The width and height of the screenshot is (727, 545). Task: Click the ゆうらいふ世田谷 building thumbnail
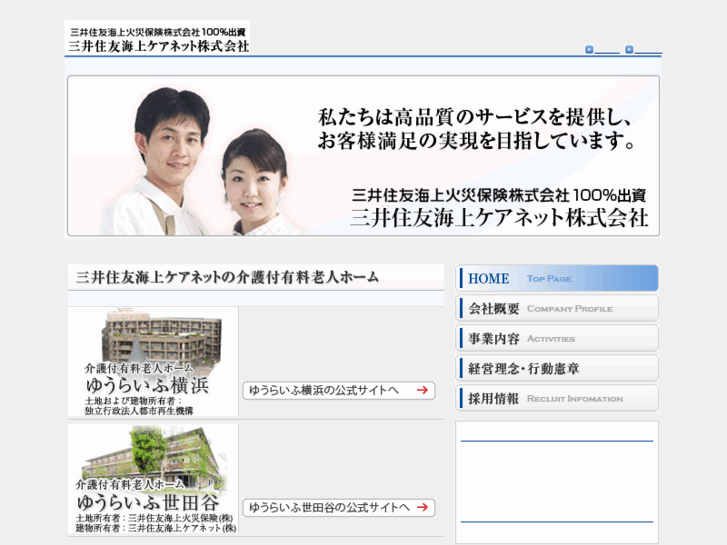coord(153,479)
